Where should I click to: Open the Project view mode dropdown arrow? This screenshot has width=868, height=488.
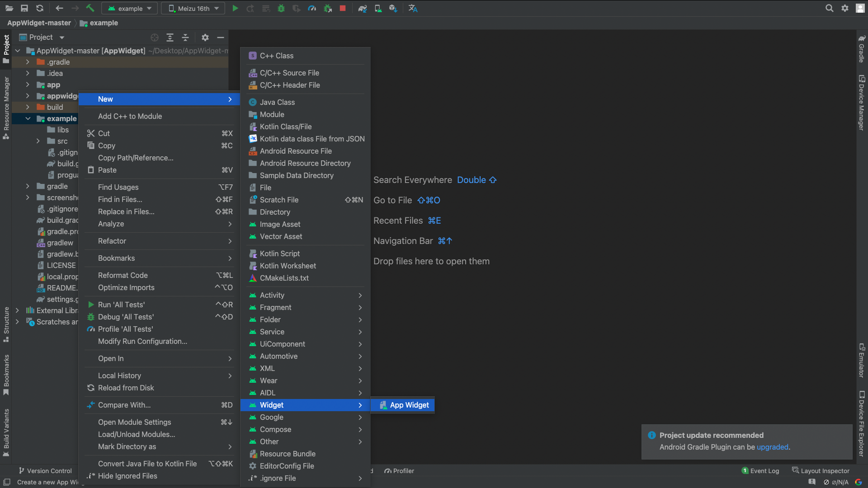point(62,38)
